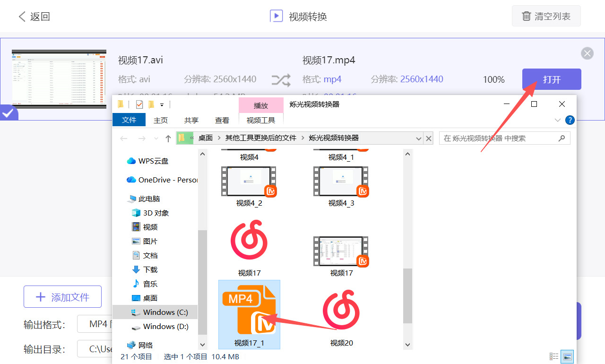Image resolution: width=605 pixels, height=364 pixels.
Task: Open the 视频工具 ribbon tab
Action: tap(261, 120)
